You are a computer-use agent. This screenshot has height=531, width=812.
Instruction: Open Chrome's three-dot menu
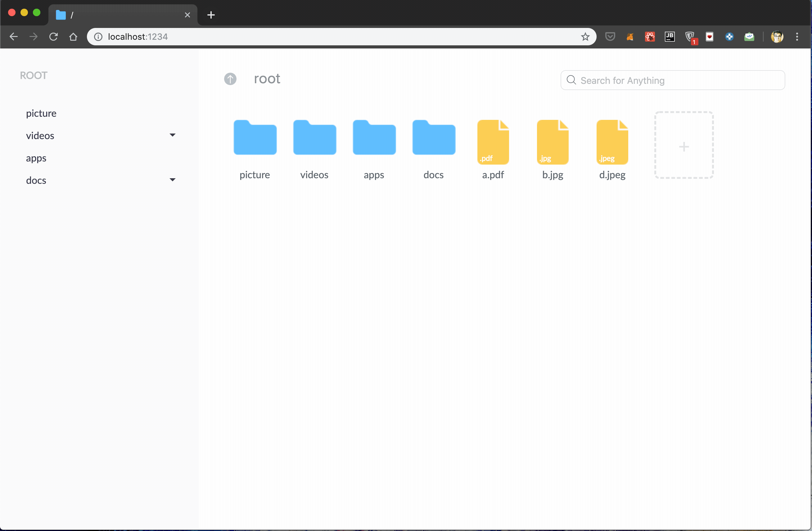point(797,37)
